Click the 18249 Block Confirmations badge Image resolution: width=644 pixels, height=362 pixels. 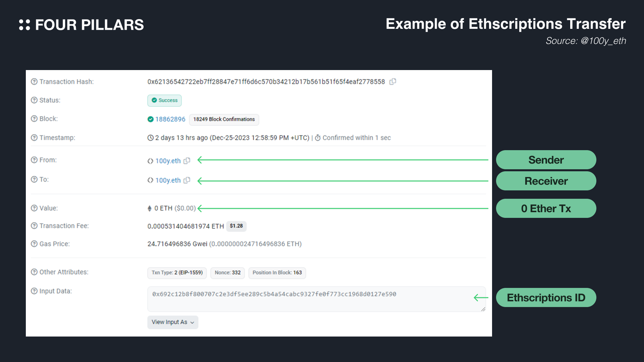[x=224, y=119]
